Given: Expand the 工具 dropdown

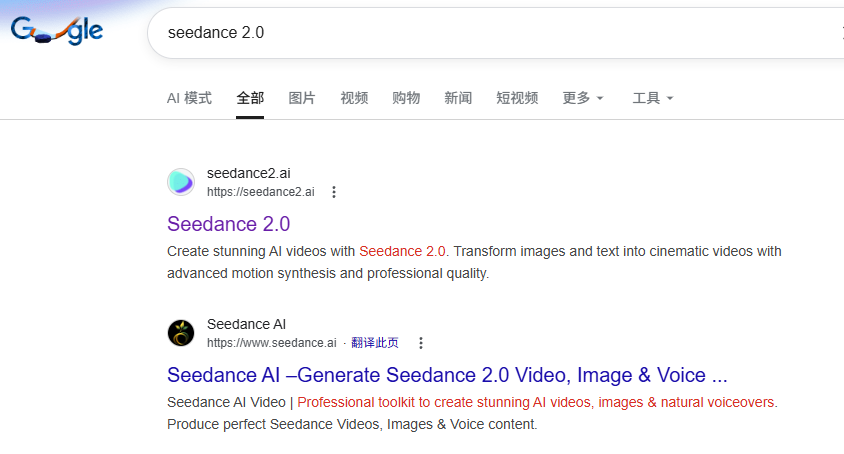Looking at the screenshot, I should point(653,98).
